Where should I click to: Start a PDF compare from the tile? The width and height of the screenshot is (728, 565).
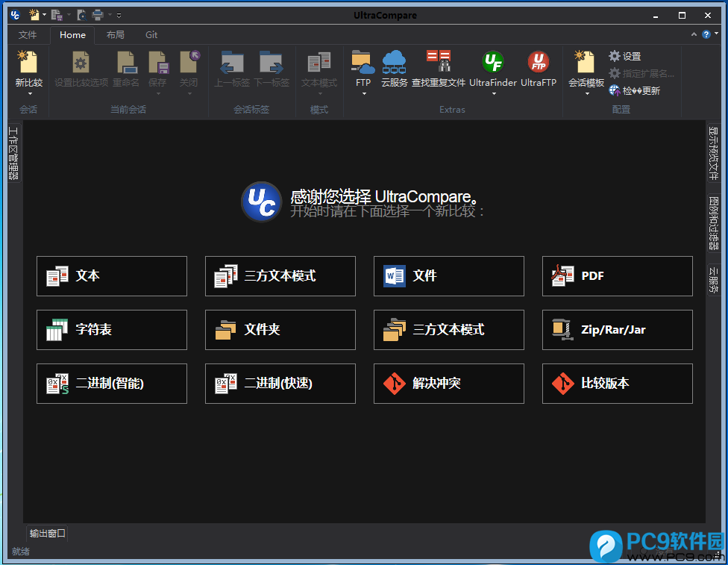pos(618,276)
